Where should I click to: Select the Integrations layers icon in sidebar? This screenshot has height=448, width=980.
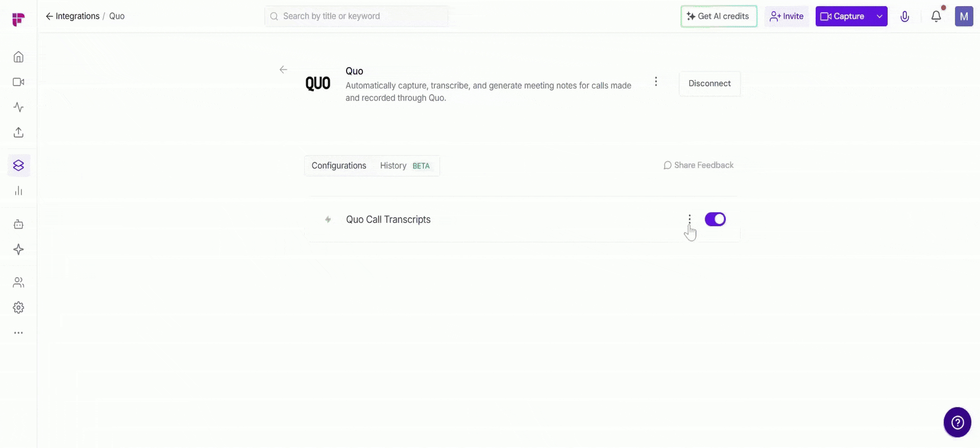(18, 165)
